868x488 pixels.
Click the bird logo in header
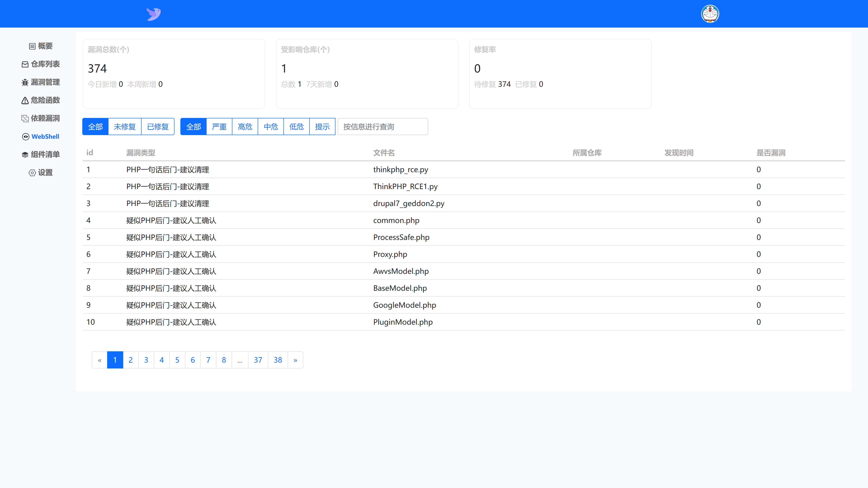pyautogui.click(x=154, y=14)
